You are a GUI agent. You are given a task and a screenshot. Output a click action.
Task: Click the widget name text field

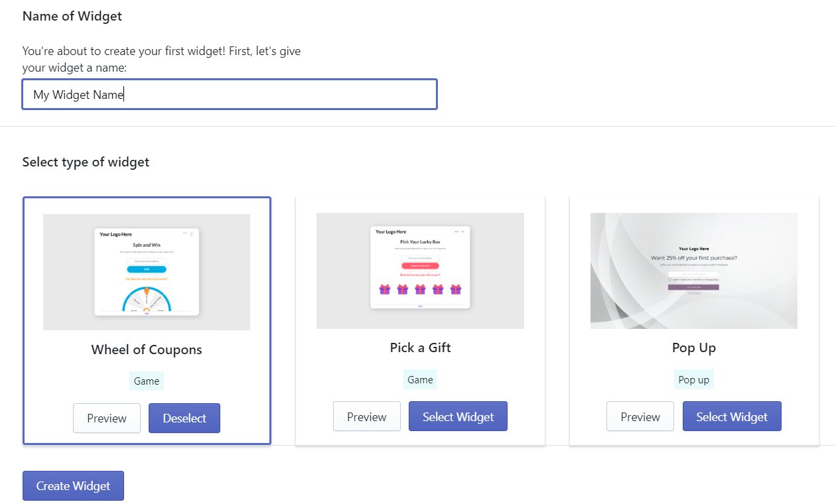230,94
